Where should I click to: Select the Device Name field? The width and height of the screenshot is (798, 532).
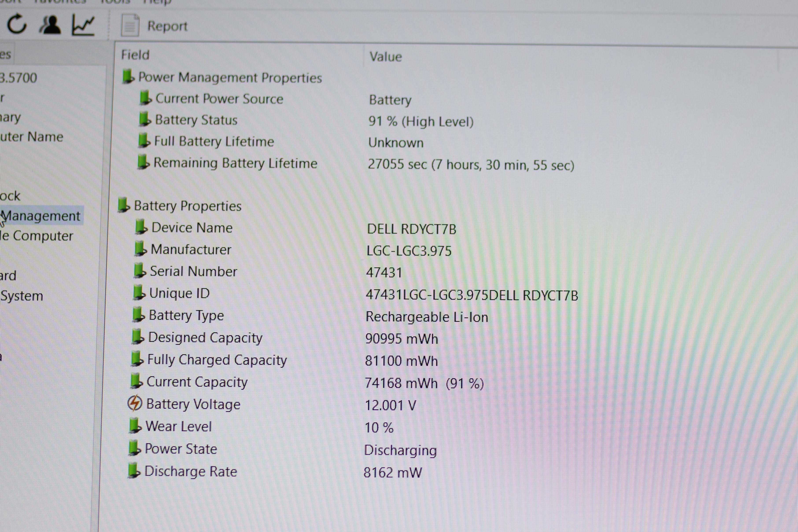192,228
